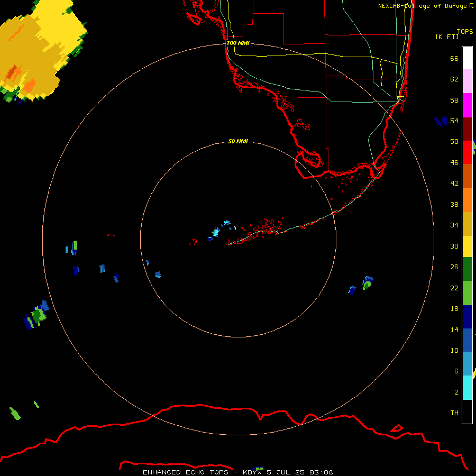Select the dark green legend swatch

[x=467, y=269]
